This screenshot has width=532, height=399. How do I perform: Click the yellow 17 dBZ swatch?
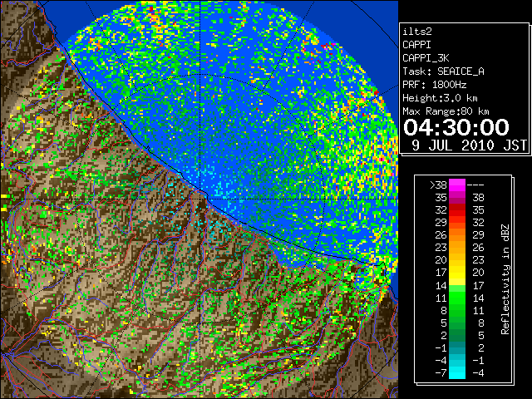pos(457,273)
